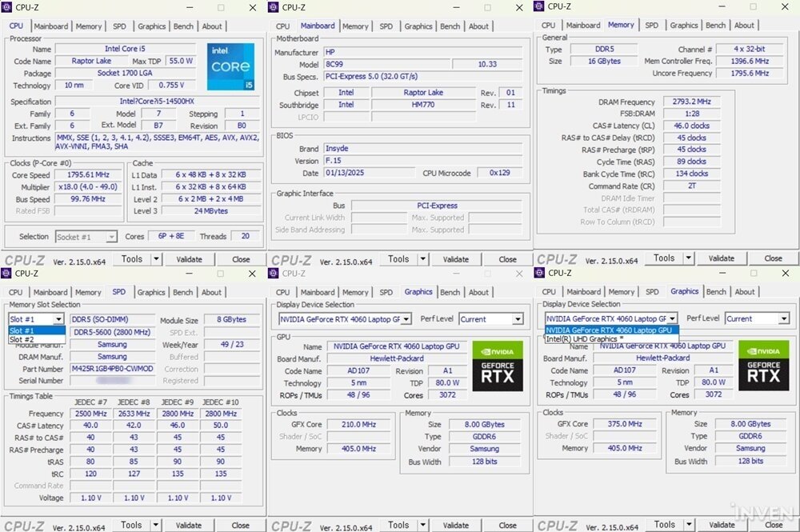Click the Close button in the SPD-tab window
The height and width of the screenshot is (532, 800).
tap(240, 525)
